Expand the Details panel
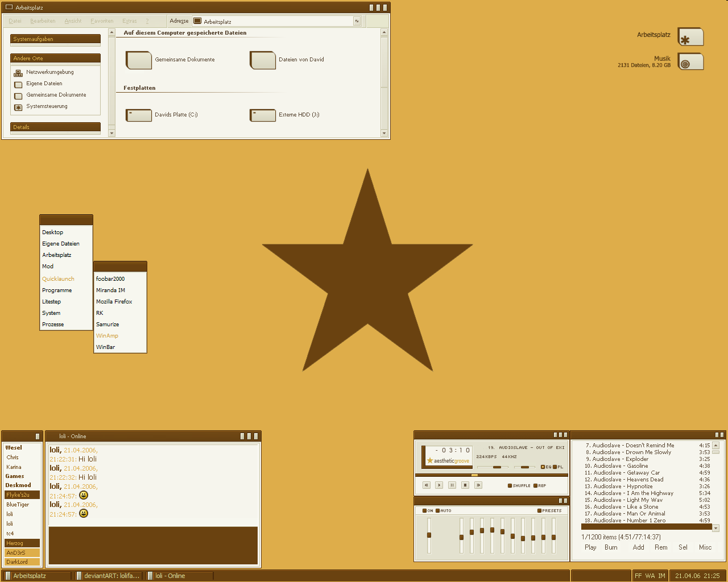Viewport: 728px width, 582px height. coord(55,127)
